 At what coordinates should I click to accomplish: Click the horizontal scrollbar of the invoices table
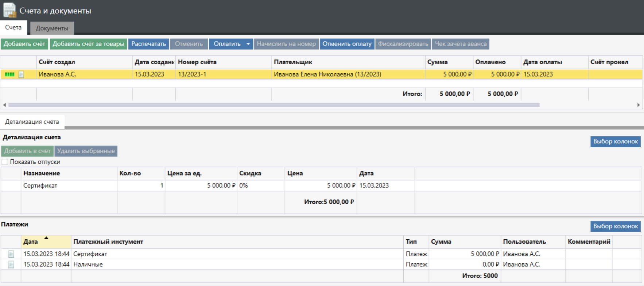[x=273, y=105]
